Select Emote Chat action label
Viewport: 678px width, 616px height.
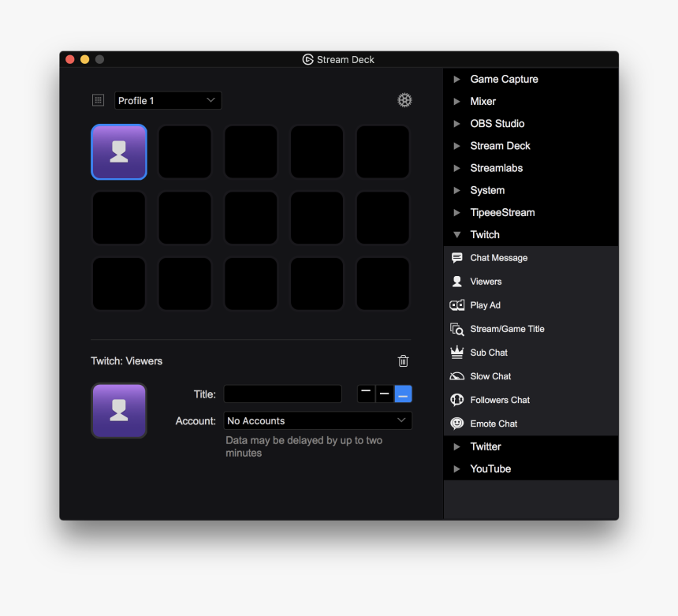494,424
